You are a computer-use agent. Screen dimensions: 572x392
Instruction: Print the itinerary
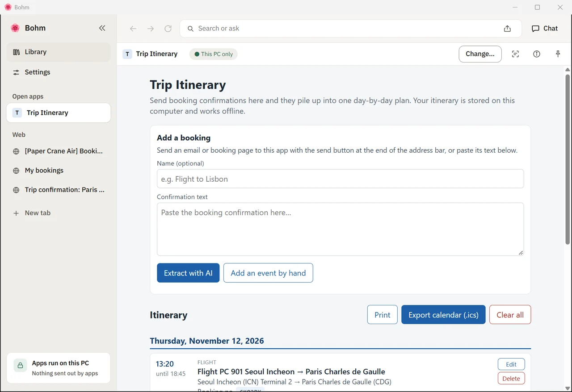click(382, 315)
